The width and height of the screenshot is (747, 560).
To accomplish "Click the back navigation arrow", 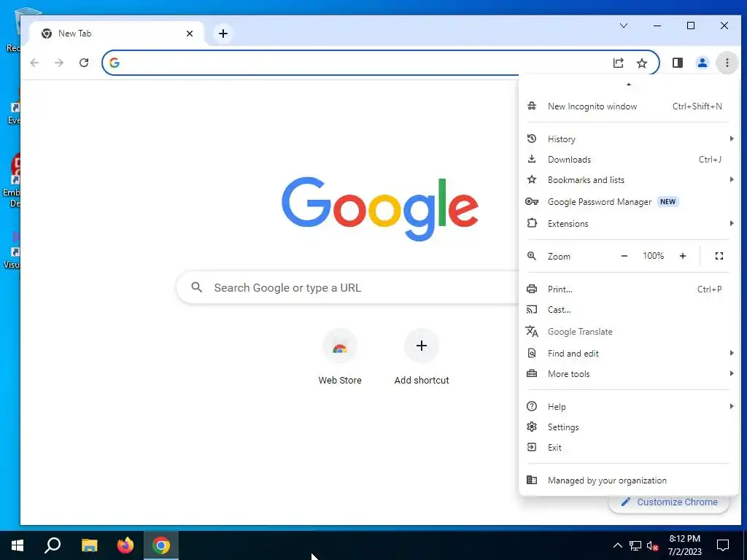I will (x=34, y=63).
